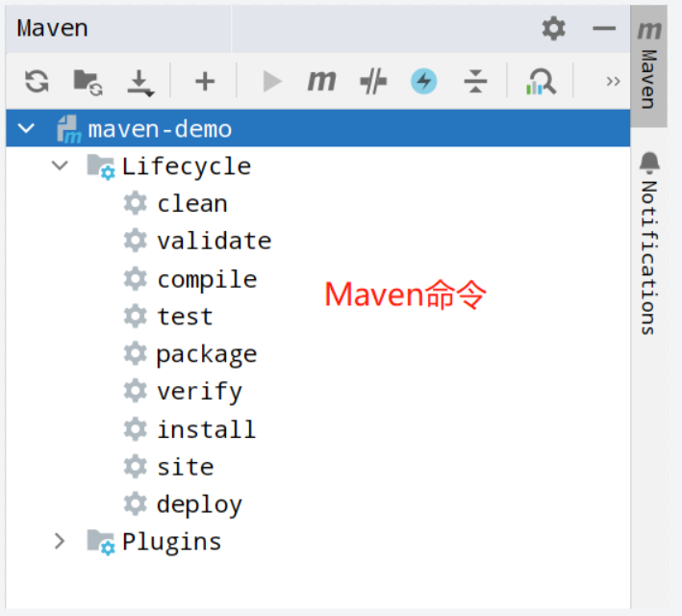This screenshot has height=616, width=682.
Task: Click the gear icon beside validate
Action: click(136, 241)
